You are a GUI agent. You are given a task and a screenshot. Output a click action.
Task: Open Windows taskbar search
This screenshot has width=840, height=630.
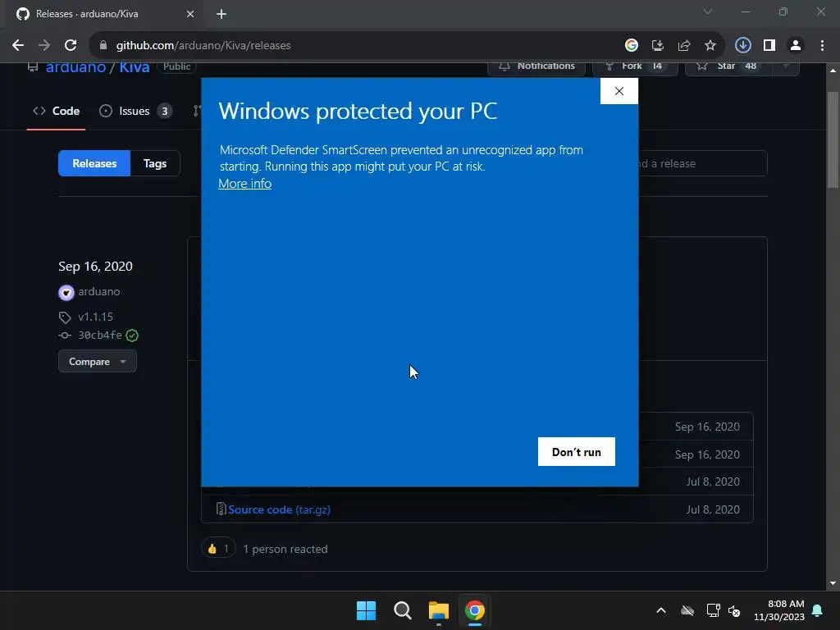pos(403,610)
